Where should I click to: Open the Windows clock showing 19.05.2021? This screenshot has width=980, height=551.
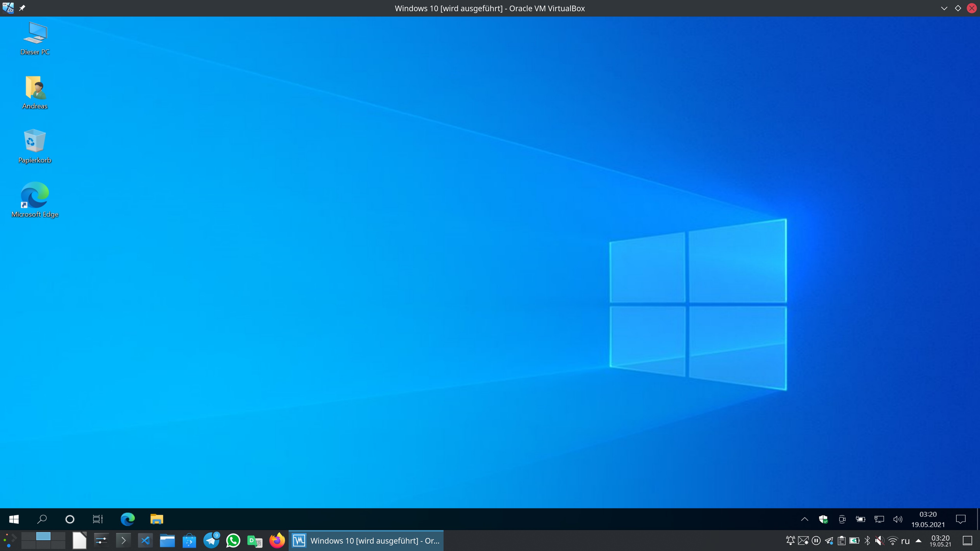[x=928, y=519]
